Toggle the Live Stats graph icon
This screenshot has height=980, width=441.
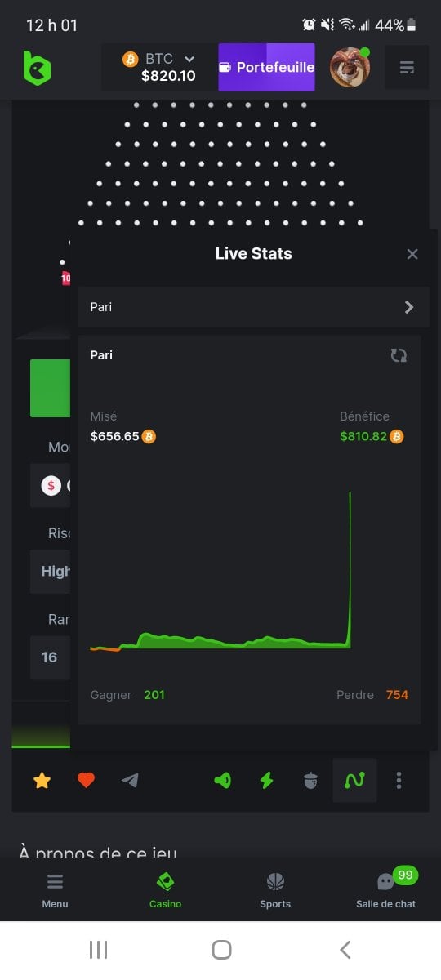(354, 781)
